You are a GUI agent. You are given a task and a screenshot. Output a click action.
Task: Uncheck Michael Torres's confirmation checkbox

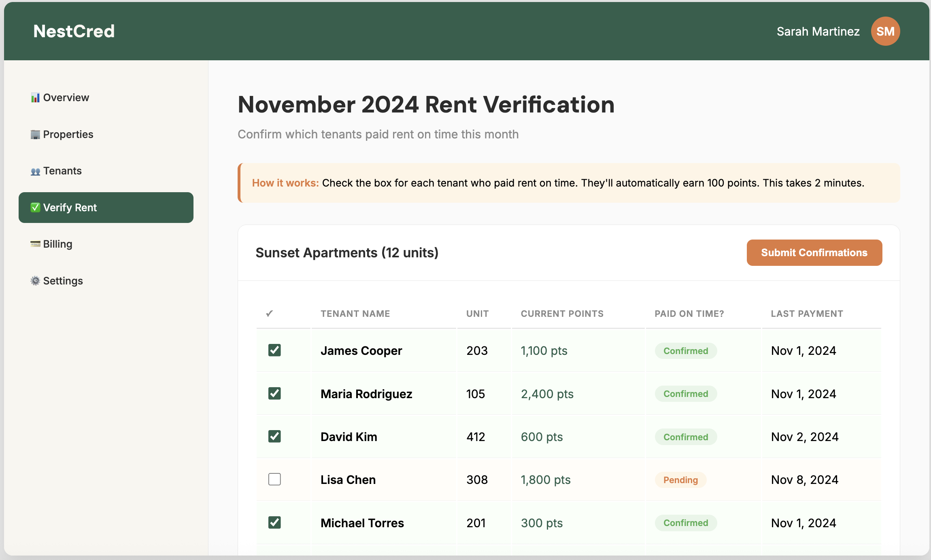(x=274, y=522)
